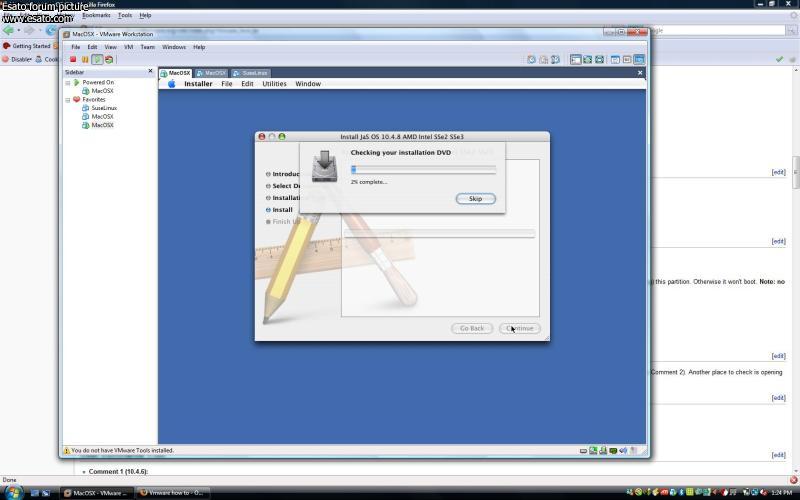Image resolution: width=800 pixels, height=500 pixels.
Task: Collapse the Powered On tree node
Action: click(67, 83)
